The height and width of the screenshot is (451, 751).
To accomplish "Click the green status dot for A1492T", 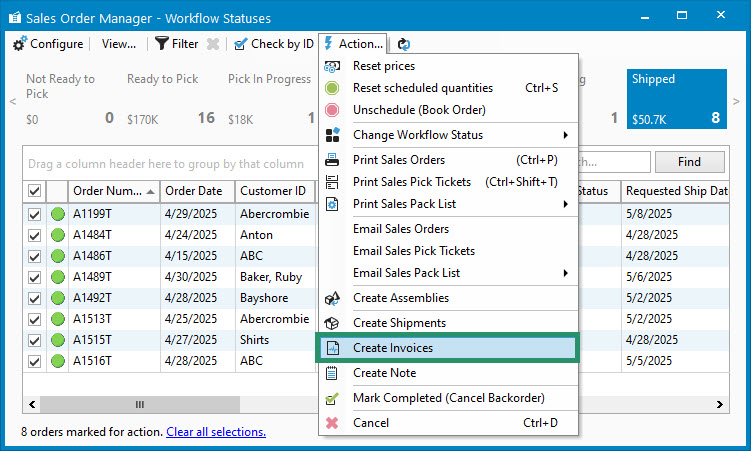I will pyautogui.click(x=58, y=298).
